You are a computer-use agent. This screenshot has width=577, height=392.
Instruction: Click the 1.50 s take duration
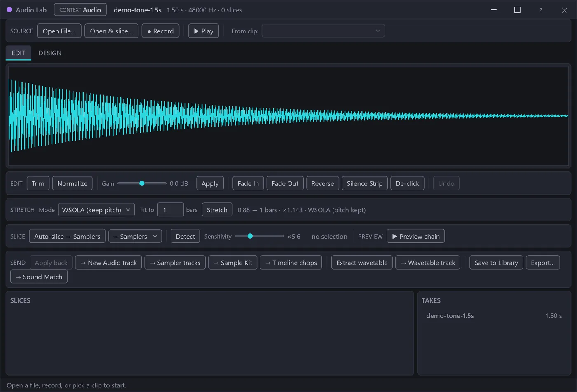(x=554, y=316)
